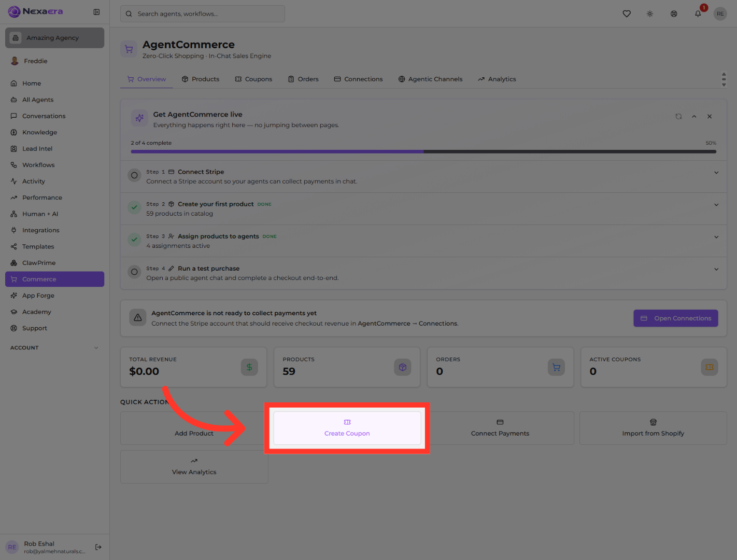The width and height of the screenshot is (737, 560).
Task: Click Step 2 completed checkmark
Action: coord(134,207)
